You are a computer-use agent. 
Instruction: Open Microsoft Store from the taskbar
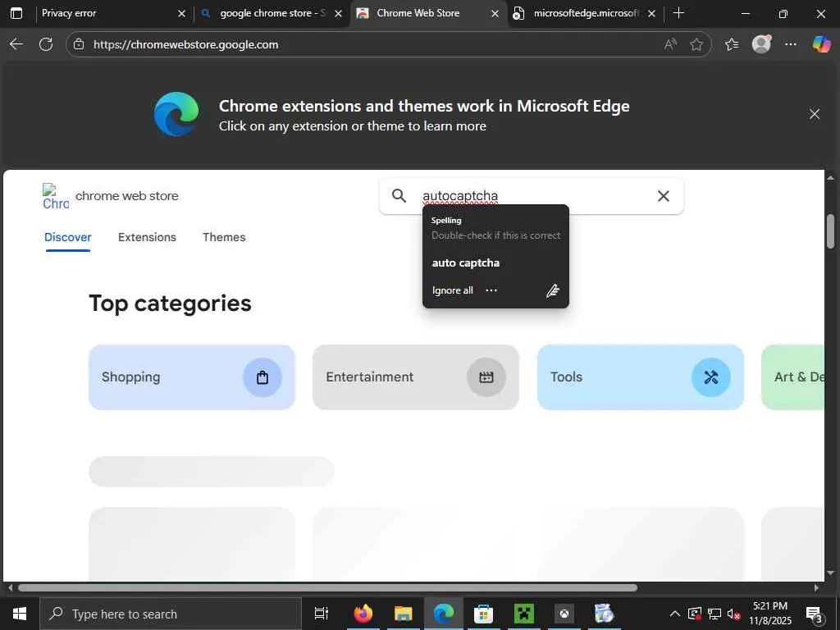pos(483,614)
